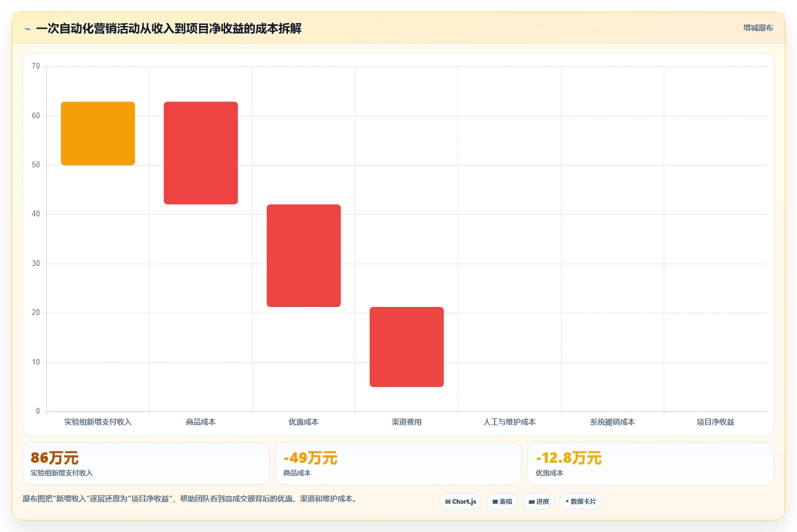Click the x-axis label 人工与维护成本
Viewport: 797px width, 532px height.
point(510,422)
